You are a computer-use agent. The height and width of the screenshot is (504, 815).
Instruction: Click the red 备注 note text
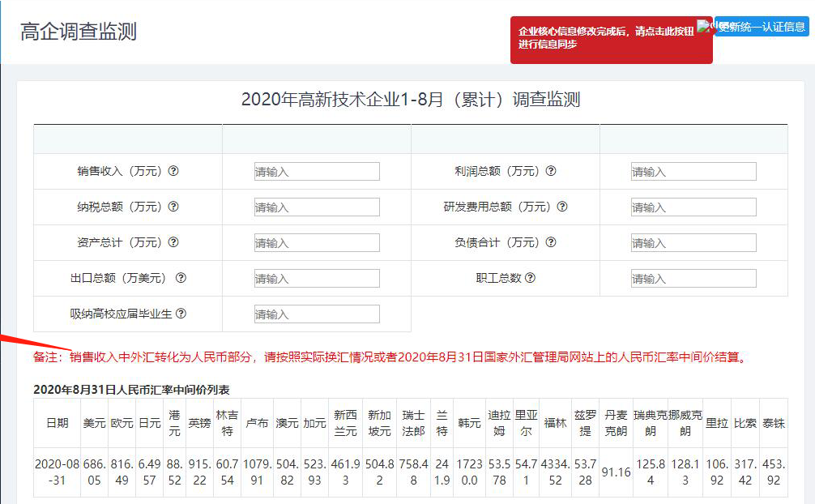tap(391, 357)
